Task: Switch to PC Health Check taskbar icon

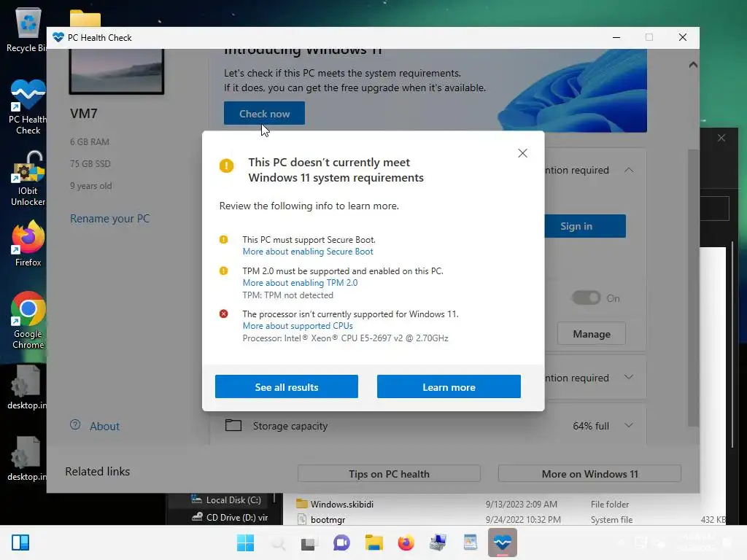Action: pyautogui.click(x=503, y=542)
